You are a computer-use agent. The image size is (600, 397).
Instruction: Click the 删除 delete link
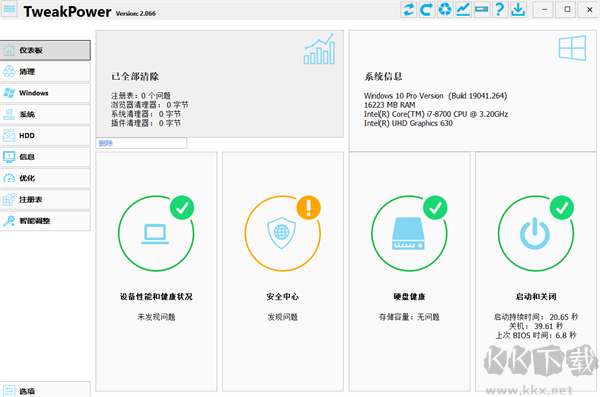pos(106,143)
